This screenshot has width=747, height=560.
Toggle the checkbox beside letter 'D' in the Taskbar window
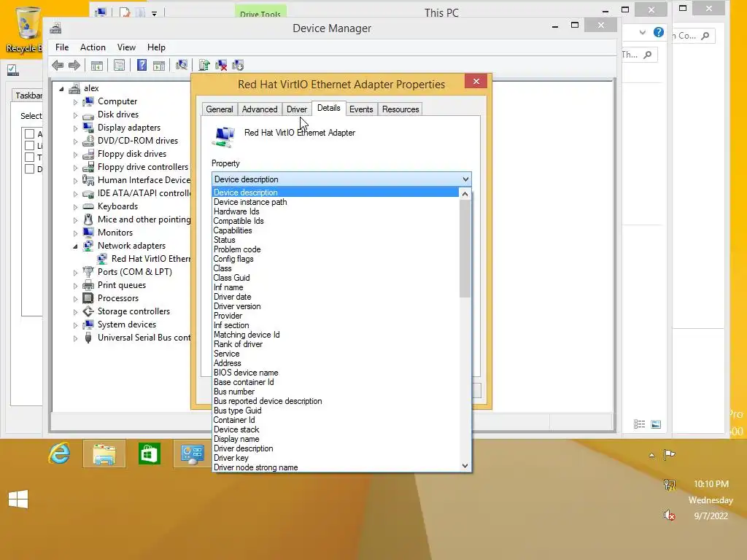(29, 168)
